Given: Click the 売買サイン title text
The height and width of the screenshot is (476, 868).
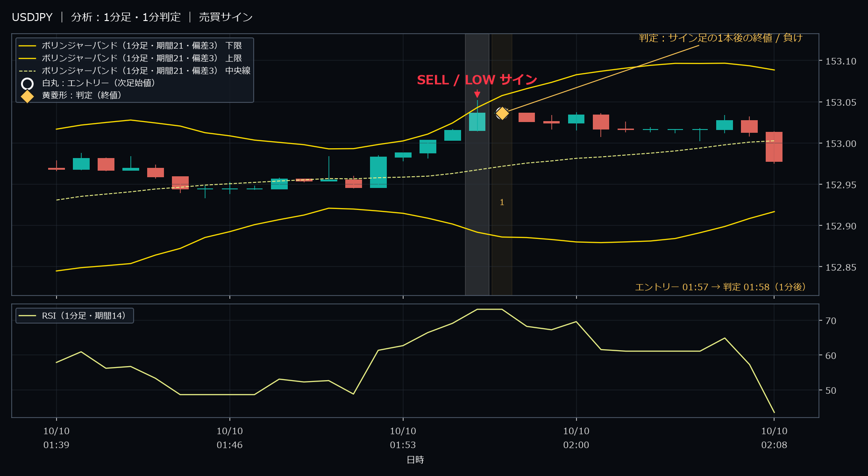Looking at the screenshot, I should click(226, 17).
